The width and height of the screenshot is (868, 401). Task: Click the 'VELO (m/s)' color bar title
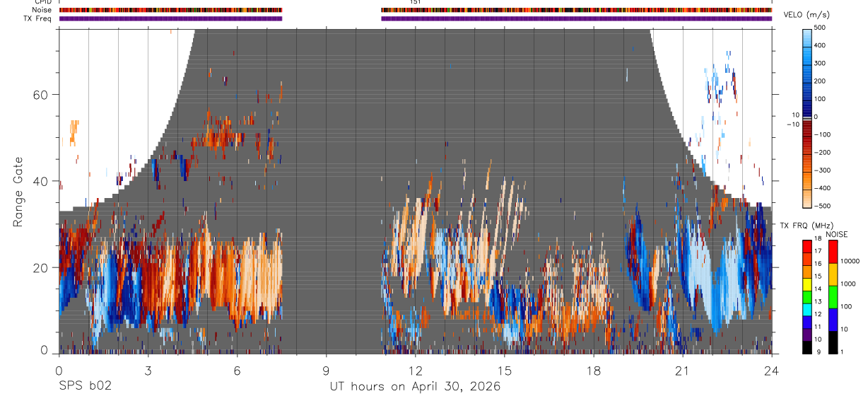807,15
